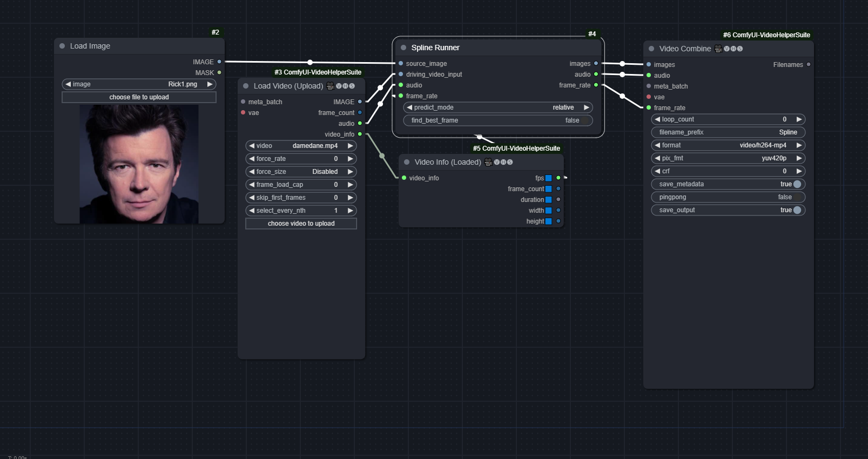868x459 pixels.
Task: Collapse the Spline Runner node dot
Action: click(403, 48)
